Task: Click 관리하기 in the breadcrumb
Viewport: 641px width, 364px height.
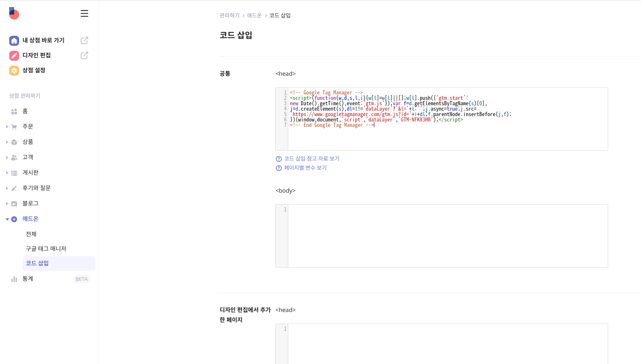Action: coord(230,15)
